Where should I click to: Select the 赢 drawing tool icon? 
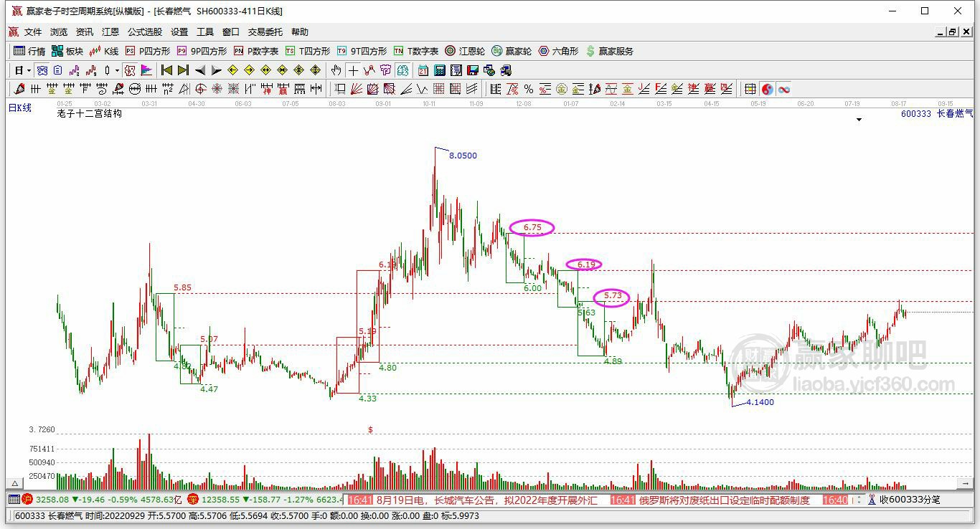click(x=283, y=89)
